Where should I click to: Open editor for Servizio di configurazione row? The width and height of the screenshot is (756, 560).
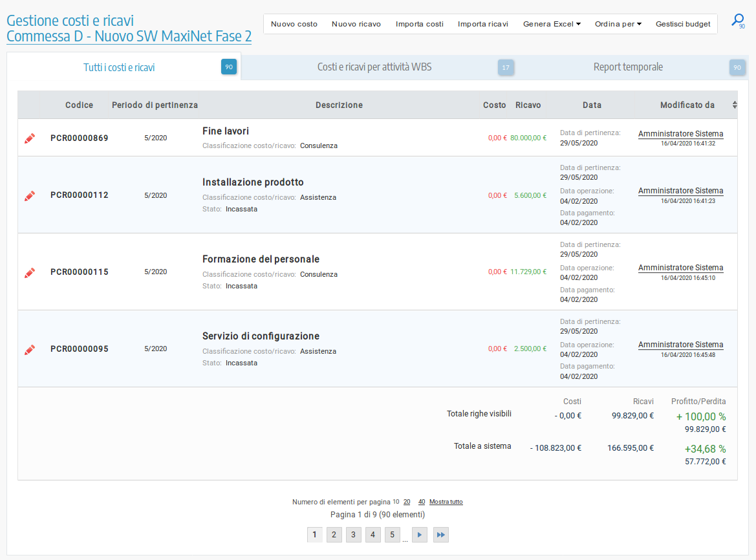tap(30, 349)
